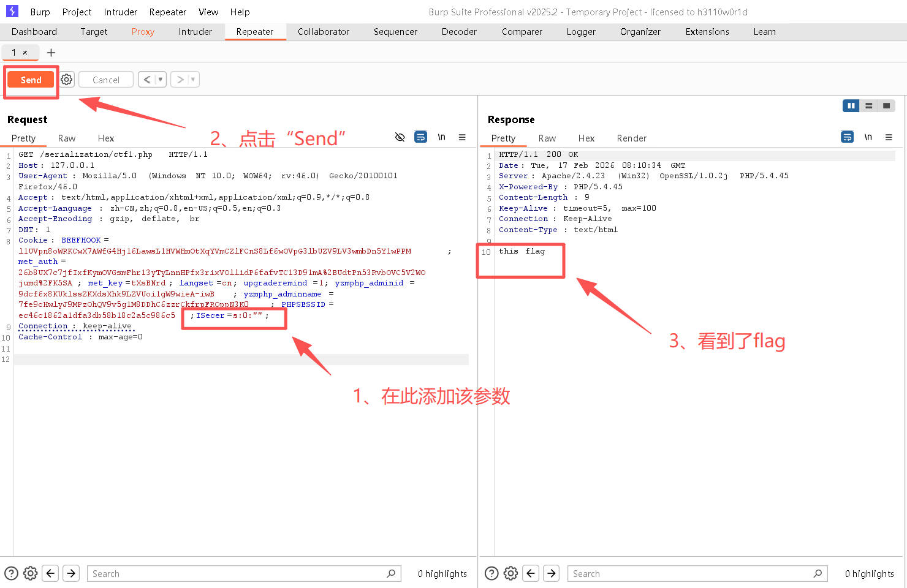The width and height of the screenshot is (907, 588).
Task: Switch to Sequencer tab
Action: click(x=395, y=32)
